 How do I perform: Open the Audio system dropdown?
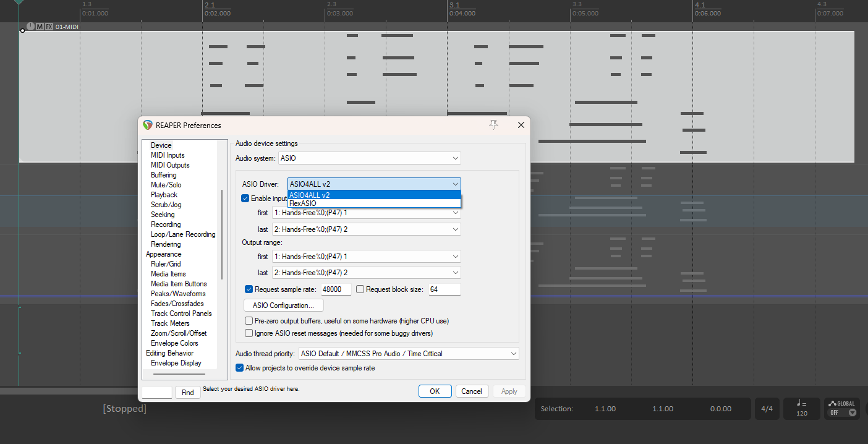370,158
